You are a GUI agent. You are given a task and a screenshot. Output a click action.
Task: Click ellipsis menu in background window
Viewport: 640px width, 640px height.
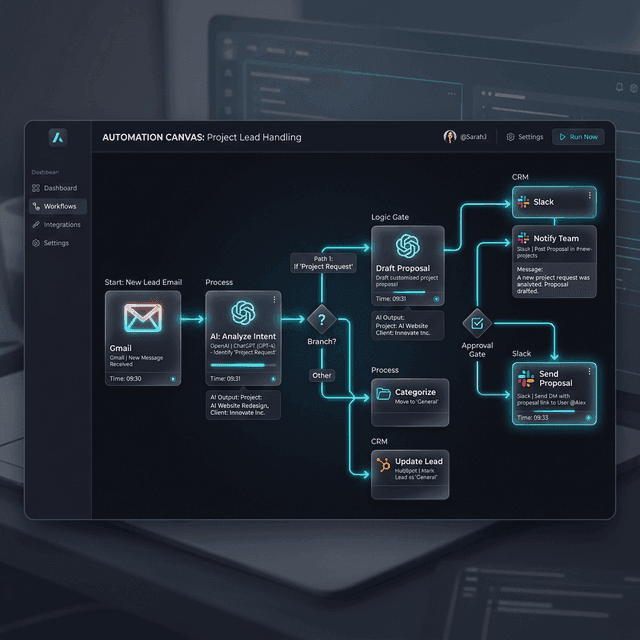click(451, 93)
